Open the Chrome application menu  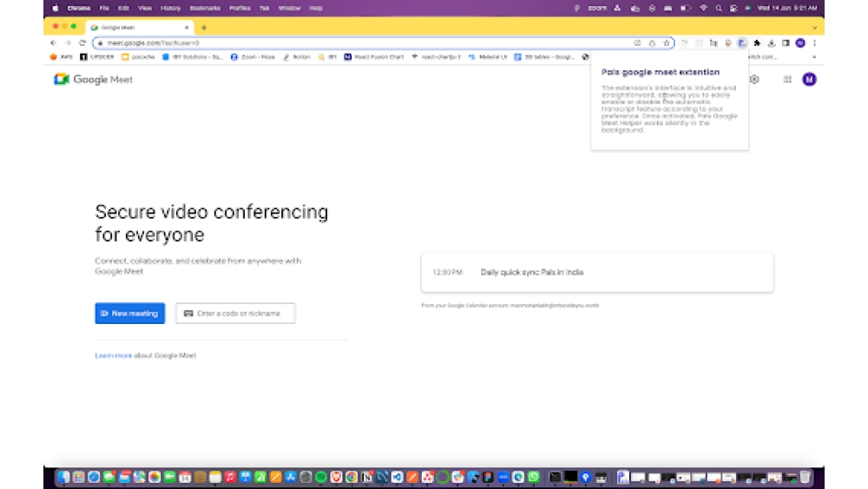click(x=79, y=9)
